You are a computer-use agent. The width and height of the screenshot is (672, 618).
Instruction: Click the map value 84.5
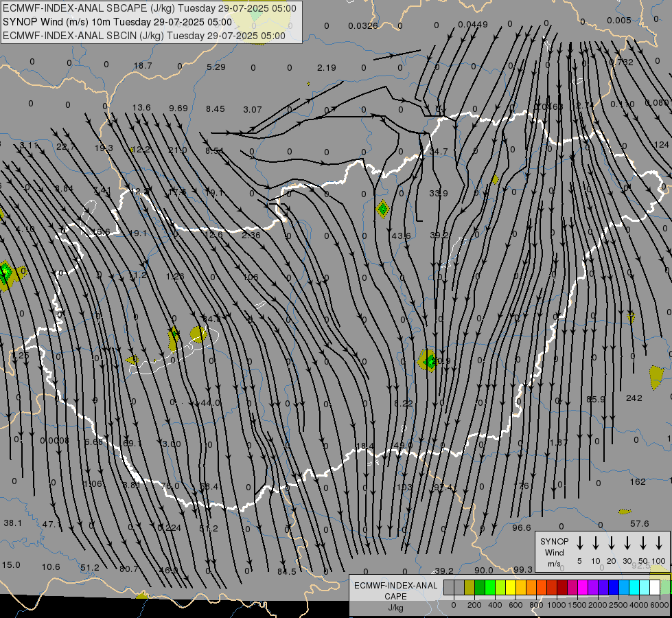coord(287,572)
